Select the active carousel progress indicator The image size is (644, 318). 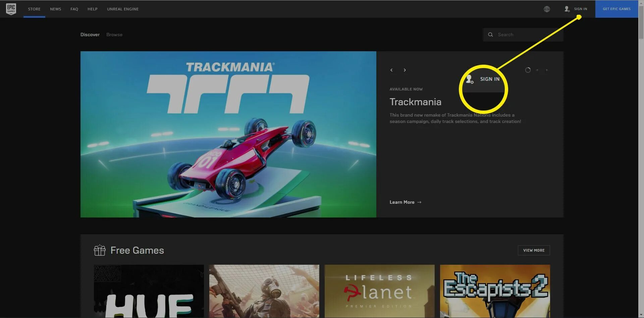coord(528,70)
